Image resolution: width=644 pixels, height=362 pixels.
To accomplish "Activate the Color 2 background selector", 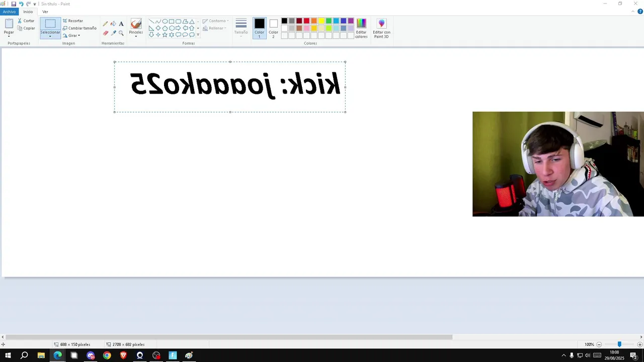I will [273, 28].
